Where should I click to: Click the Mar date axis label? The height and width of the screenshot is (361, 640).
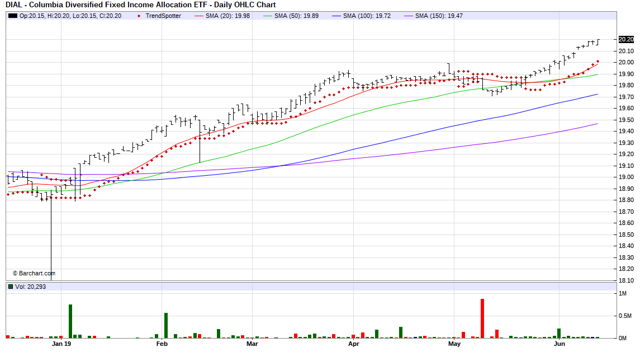(252, 344)
